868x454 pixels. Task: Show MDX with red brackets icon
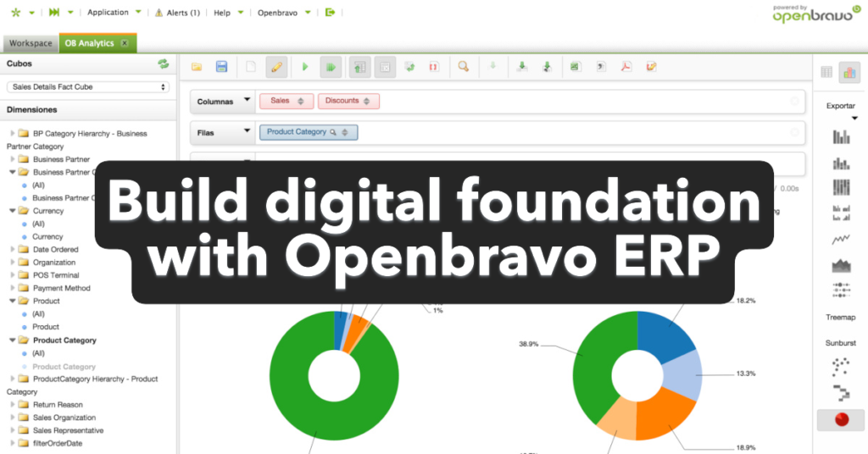(x=433, y=67)
